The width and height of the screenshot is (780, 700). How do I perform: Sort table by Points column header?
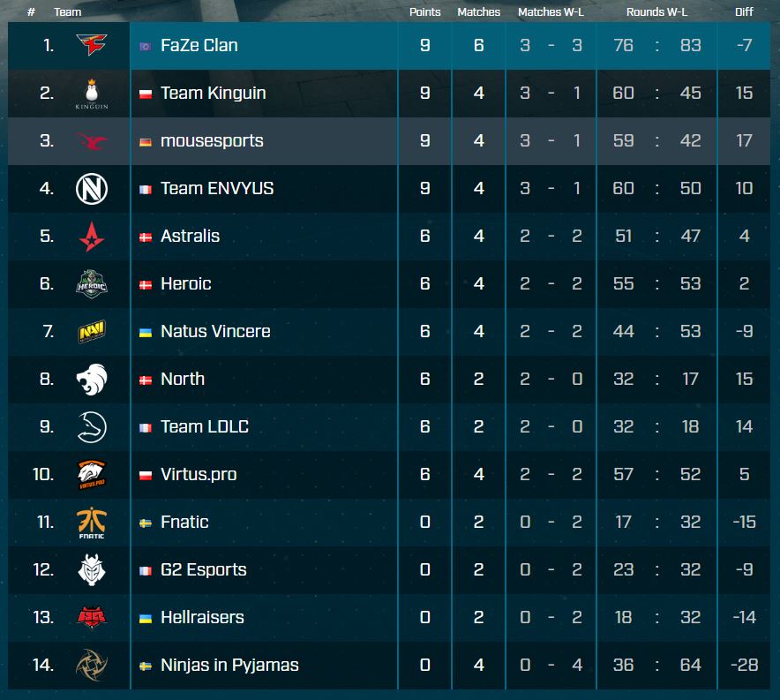pos(425,12)
